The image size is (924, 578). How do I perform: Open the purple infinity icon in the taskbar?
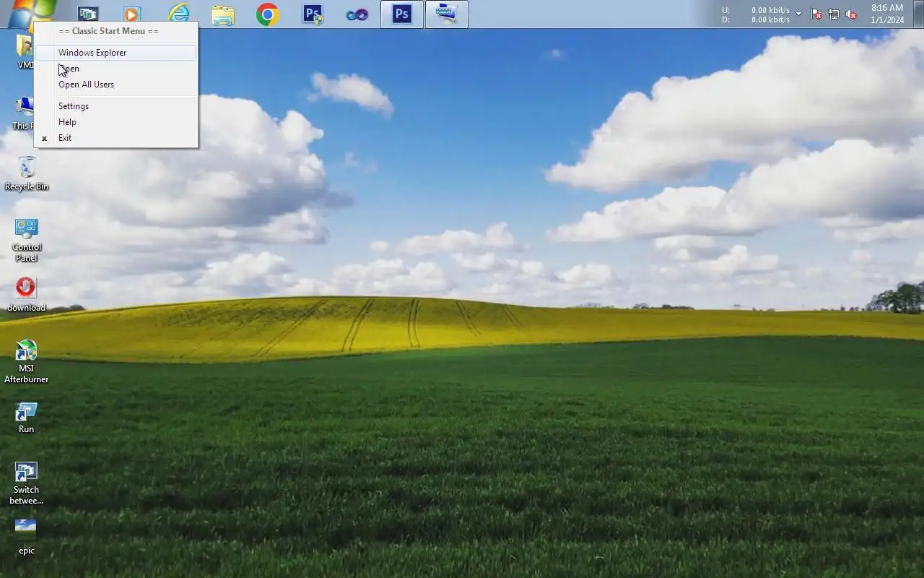[x=357, y=14]
